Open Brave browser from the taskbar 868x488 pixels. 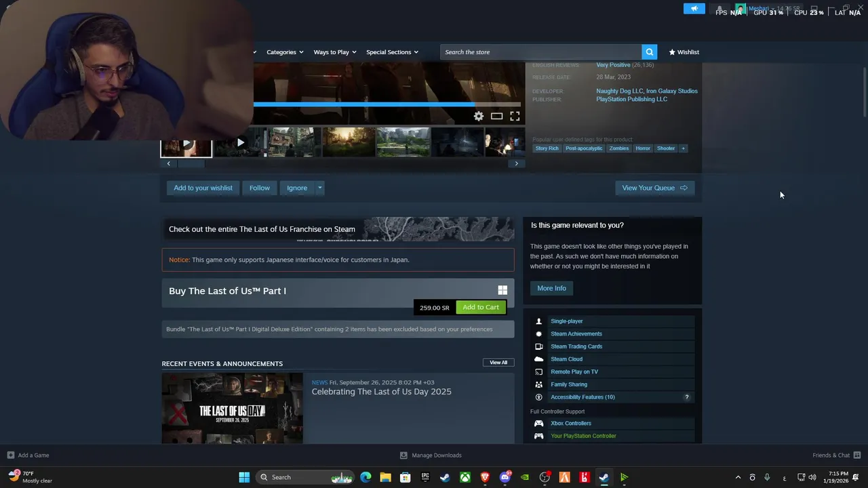[x=485, y=477]
